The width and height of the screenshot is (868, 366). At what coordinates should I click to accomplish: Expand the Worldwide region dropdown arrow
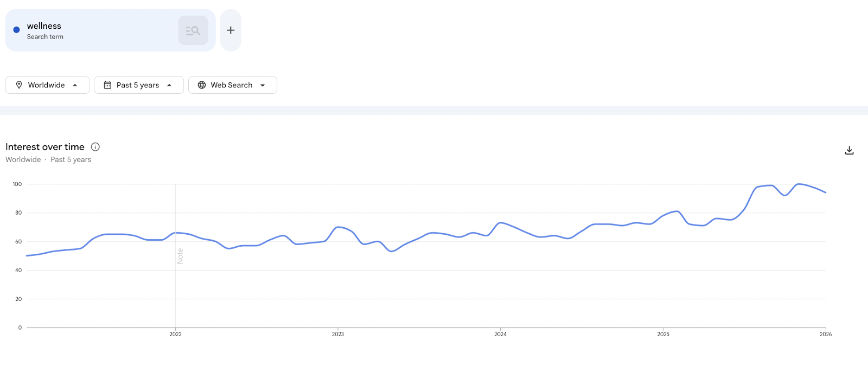click(x=75, y=85)
